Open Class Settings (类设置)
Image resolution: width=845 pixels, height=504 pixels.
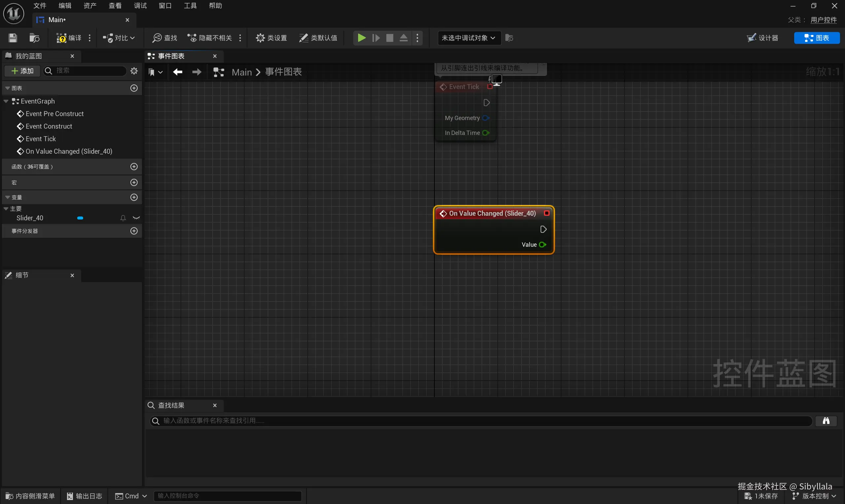pos(271,38)
